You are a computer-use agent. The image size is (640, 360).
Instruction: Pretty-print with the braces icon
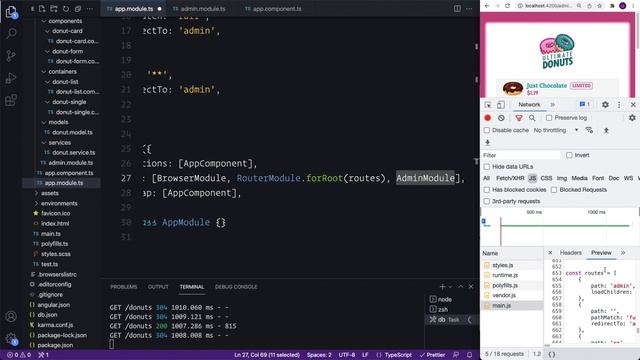(552, 354)
